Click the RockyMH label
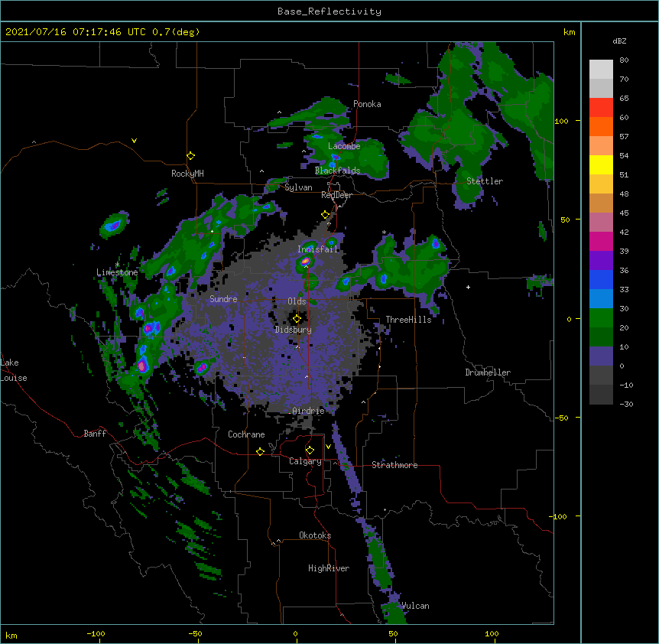 click(x=187, y=174)
